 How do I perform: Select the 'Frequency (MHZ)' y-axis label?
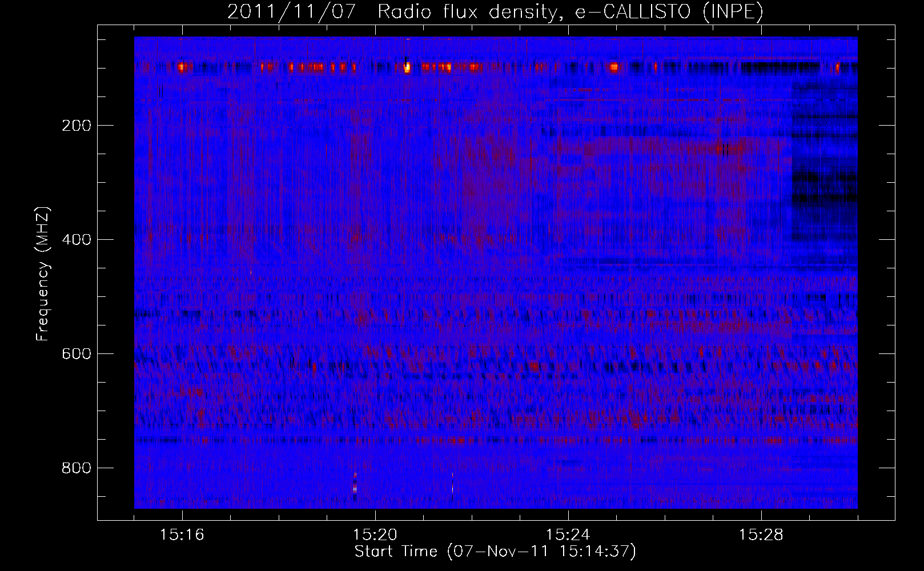tap(43, 274)
